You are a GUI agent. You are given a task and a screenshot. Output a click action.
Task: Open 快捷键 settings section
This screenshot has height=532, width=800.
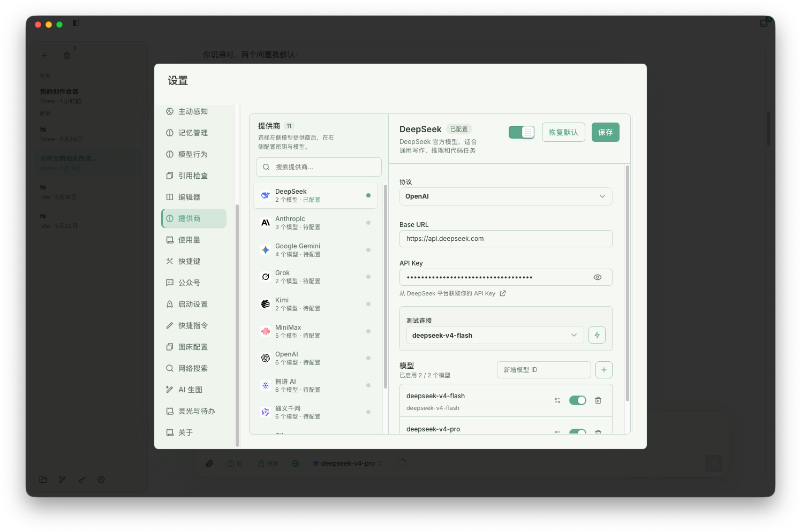pyautogui.click(x=194, y=261)
